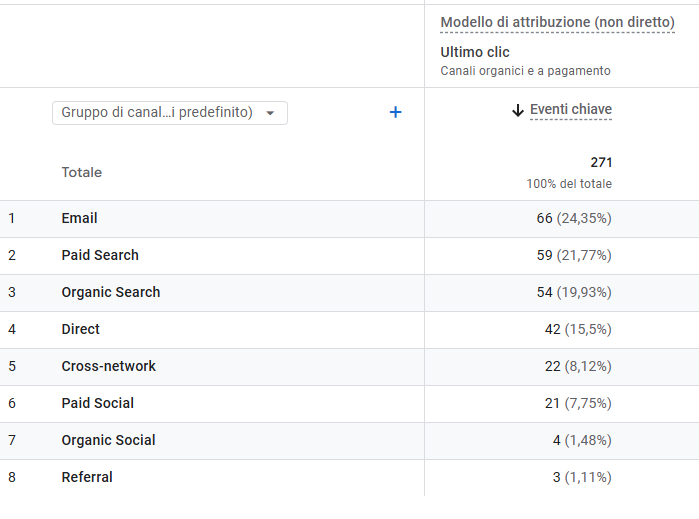The height and width of the screenshot is (519, 699).
Task: Click the sort descending arrow icon
Action: 517,110
